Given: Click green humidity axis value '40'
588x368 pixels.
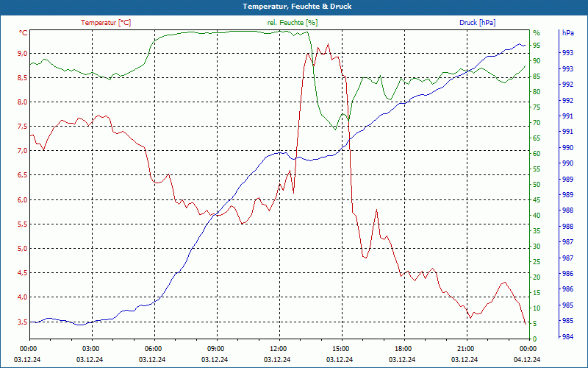Looking at the screenshot, I should [x=537, y=216].
